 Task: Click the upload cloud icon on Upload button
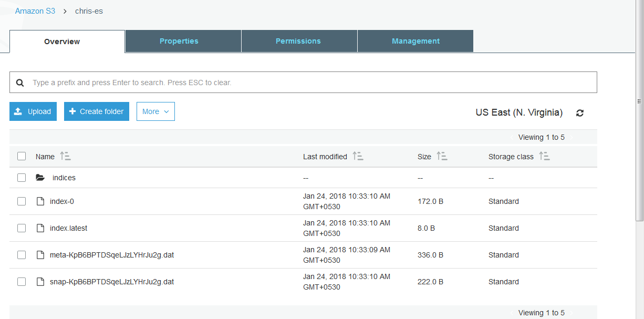point(18,111)
